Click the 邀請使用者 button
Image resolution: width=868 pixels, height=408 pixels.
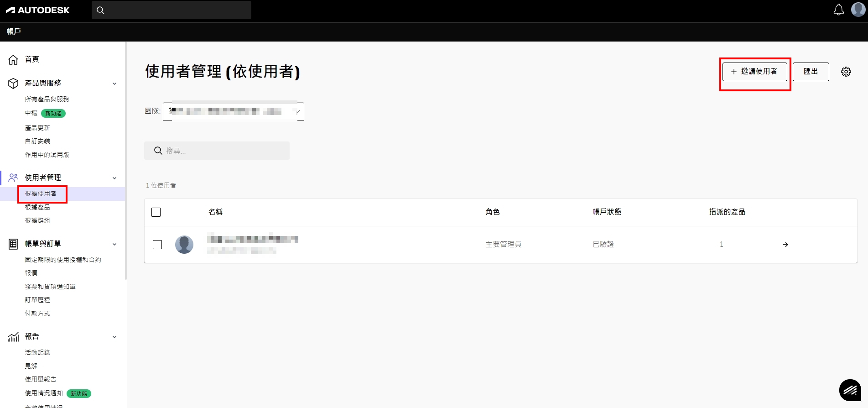click(x=754, y=72)
